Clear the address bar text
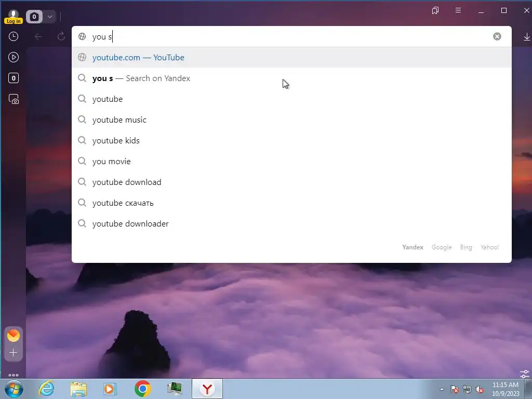 [x=497, y=36]
